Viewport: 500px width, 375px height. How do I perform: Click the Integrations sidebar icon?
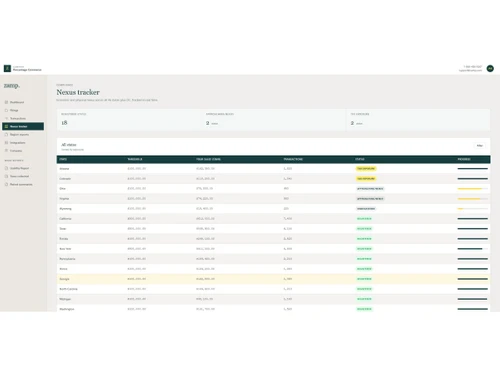point(6,143)
